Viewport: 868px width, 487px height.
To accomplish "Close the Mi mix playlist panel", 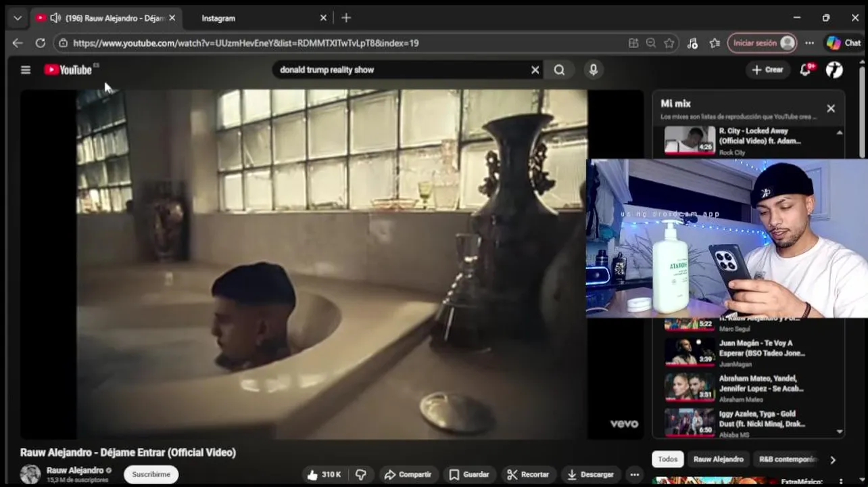I will pos(831,108).
